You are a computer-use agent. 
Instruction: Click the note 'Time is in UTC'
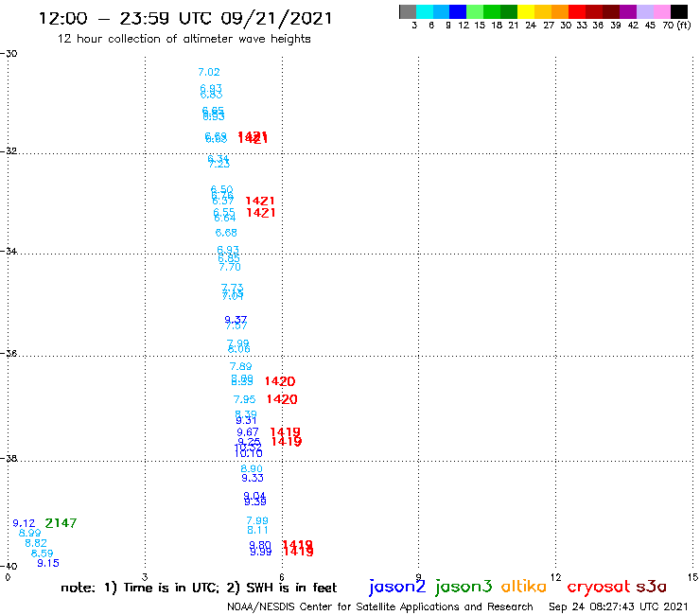[x=171, y=588]
